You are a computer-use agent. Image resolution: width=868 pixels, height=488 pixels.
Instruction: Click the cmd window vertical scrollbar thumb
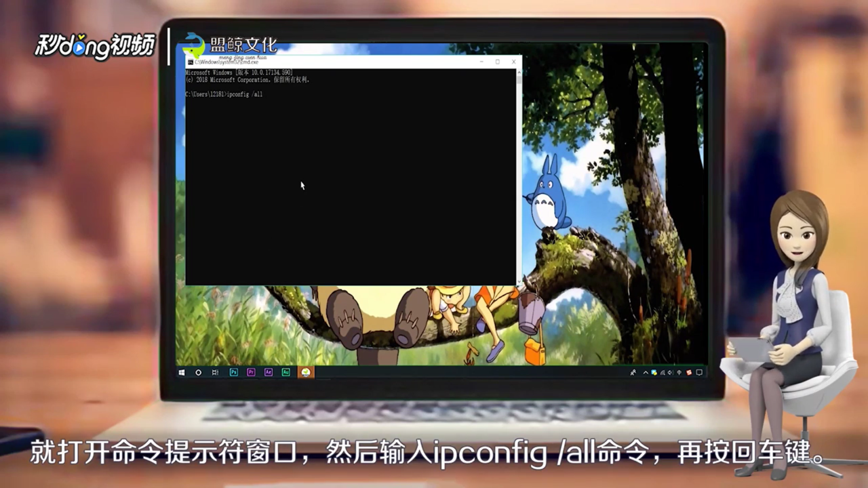point(519,80)
